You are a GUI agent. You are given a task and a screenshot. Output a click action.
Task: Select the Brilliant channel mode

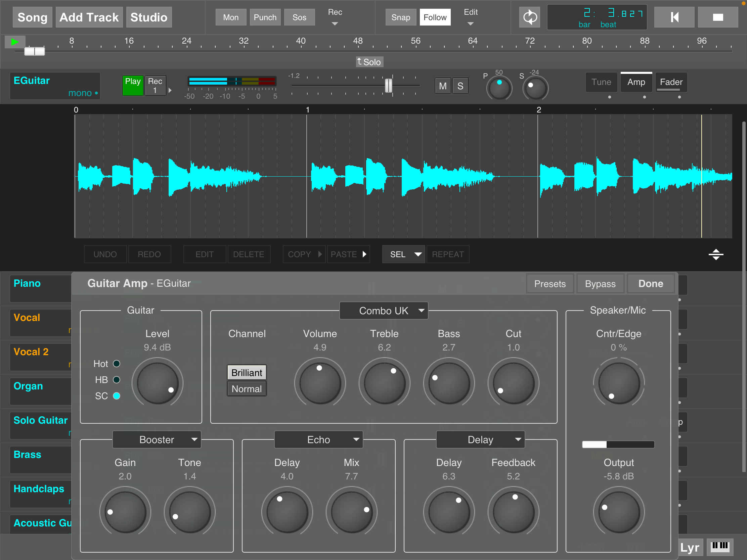point(246,371)
